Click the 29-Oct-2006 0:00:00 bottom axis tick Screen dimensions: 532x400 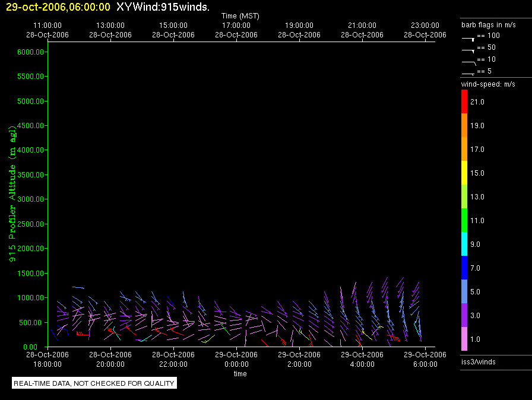coord(236,358)
